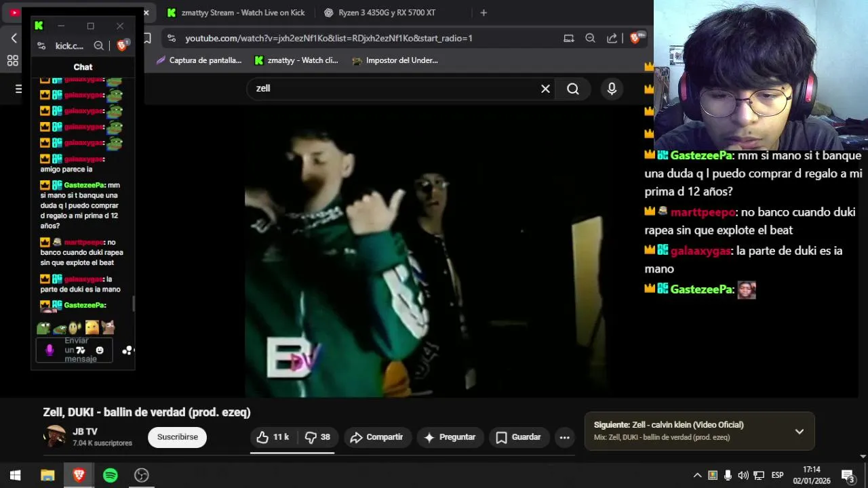
Task: Open notification center with 3 alerts
Action: (848, 475)
